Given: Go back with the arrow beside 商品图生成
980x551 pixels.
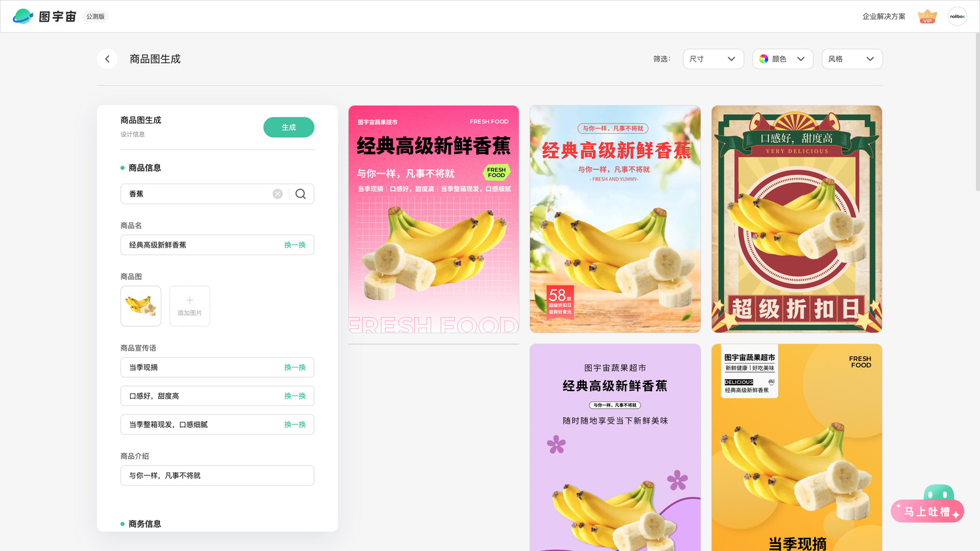Looking at the screenshot, I should (107, 59).
